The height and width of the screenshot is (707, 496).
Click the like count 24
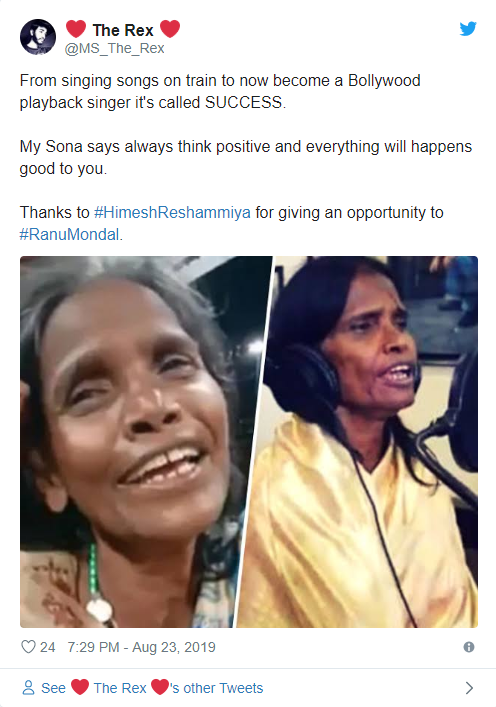pos(47,647)
